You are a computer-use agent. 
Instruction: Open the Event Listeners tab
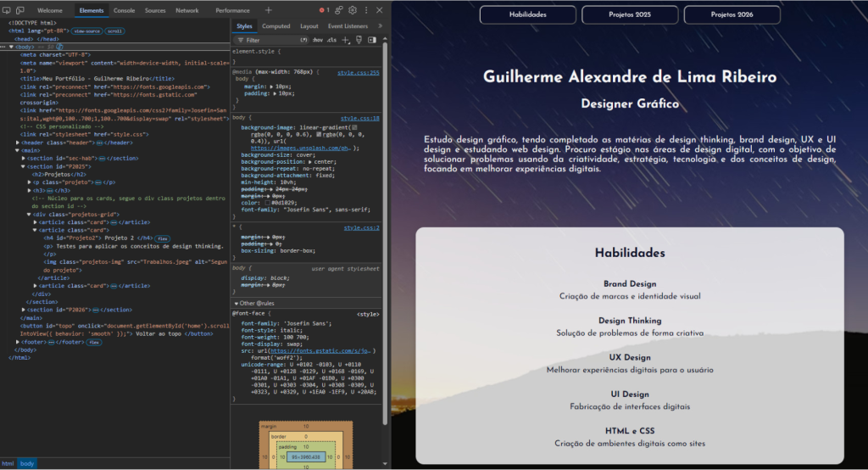click(348, 26)
